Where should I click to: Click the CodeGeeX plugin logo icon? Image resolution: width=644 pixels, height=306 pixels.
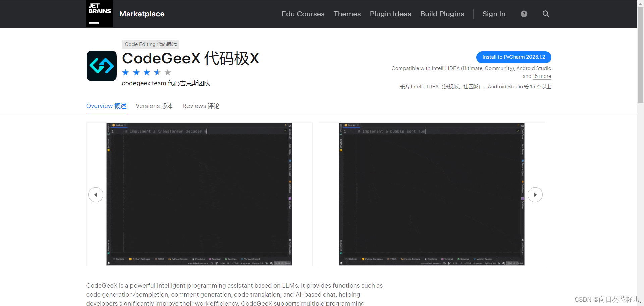tap(102, 66)
